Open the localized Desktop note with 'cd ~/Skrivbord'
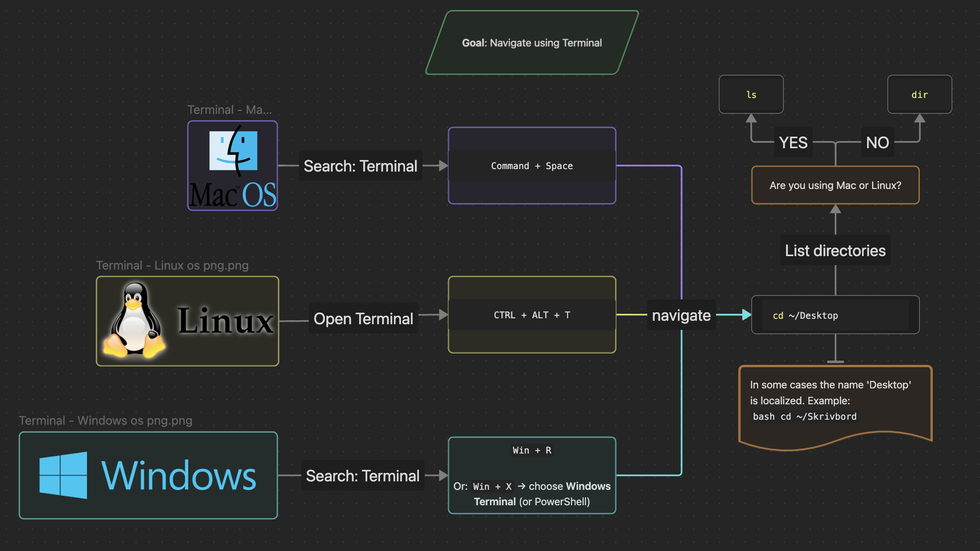 click(x=835, y=401)
